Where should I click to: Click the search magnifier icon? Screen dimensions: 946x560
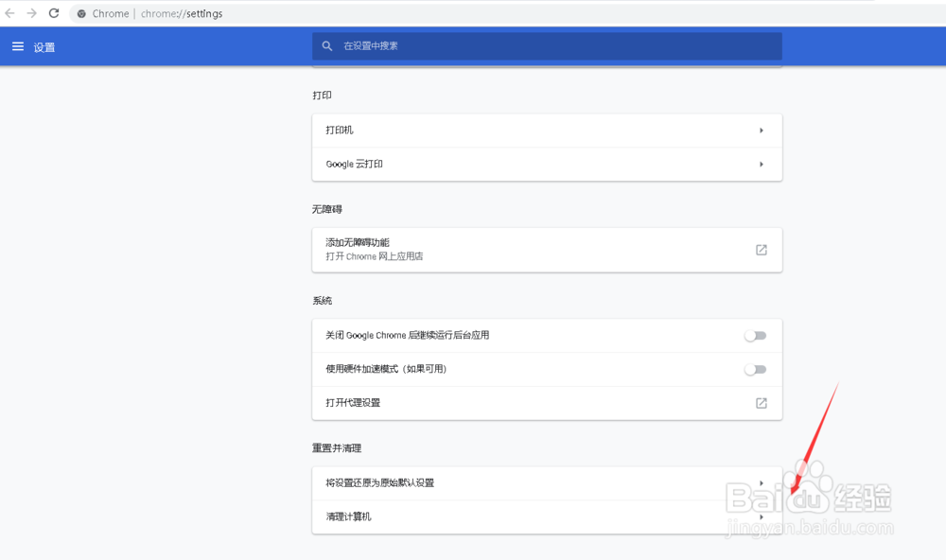pyautogui.click(x=327, y=45)
